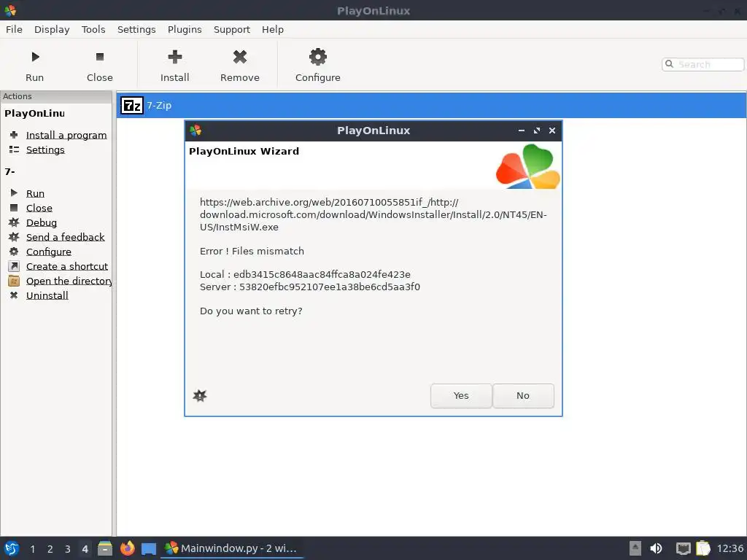This screenshot has width=747, height=560.
Task: Click the plus icon beside Install a program
Action: (14, 135)
